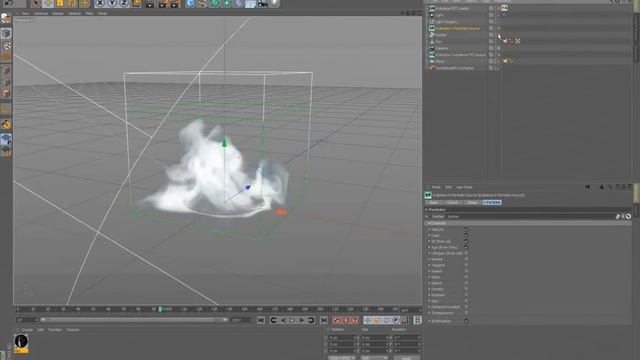Select the Disc object in object manager
Image resolution: width=640 pixels, height=360 pixels.
pos(438,42)
